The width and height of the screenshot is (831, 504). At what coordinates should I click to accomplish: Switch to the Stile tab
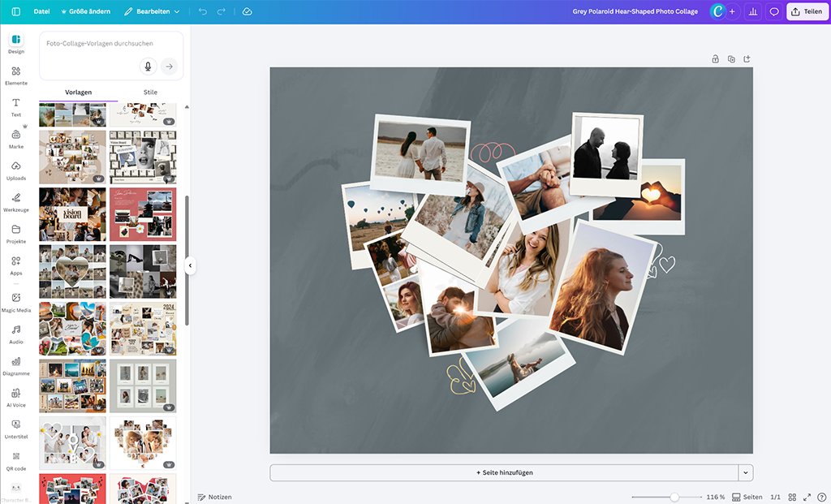[x=149, y=92]
